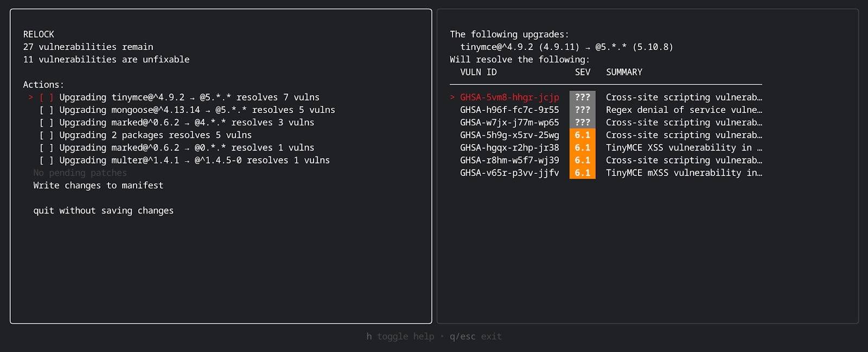Toggle the marked@^0.6.2 to @0.*.* checkbox
868x352 pixels.
click(46, 147)
